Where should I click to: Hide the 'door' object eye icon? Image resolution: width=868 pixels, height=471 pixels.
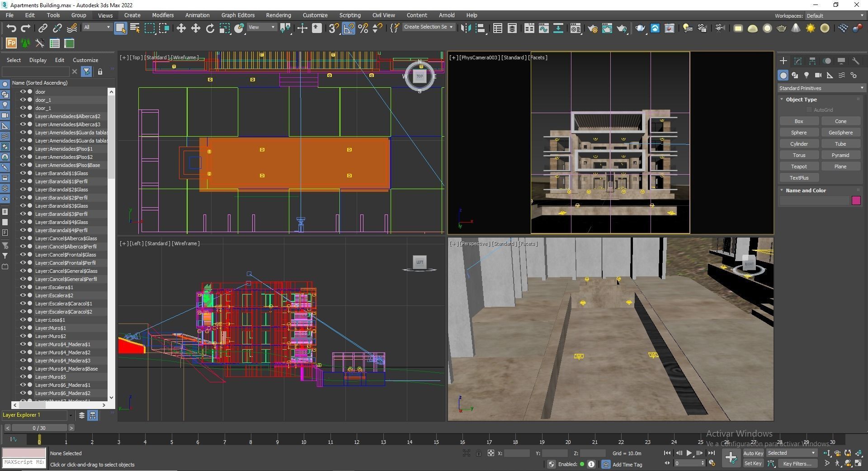(x=23, y=91)
